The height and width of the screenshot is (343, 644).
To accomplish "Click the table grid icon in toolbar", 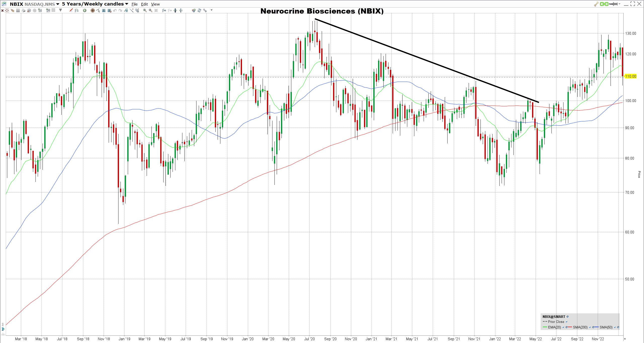I will point(18,10).
